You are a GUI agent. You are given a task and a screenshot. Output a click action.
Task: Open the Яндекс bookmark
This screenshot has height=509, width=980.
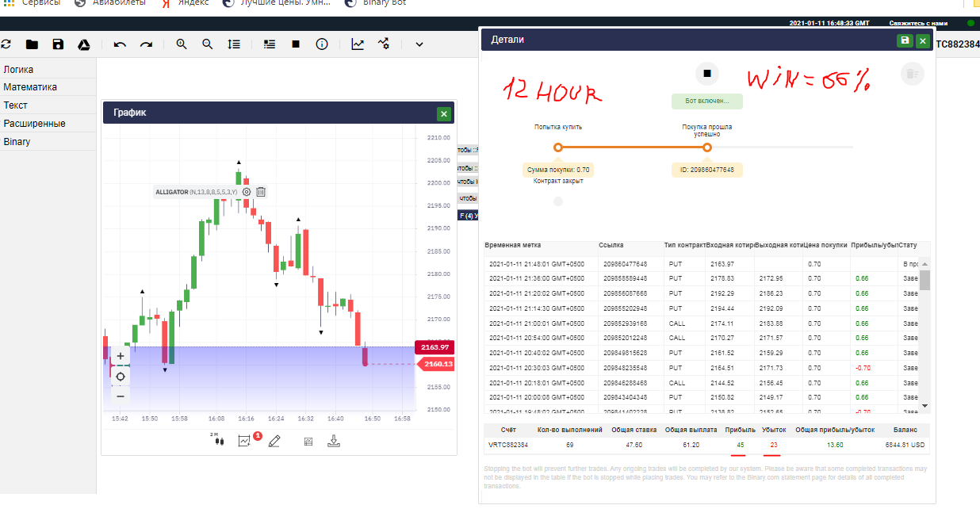tap(185, 3)
